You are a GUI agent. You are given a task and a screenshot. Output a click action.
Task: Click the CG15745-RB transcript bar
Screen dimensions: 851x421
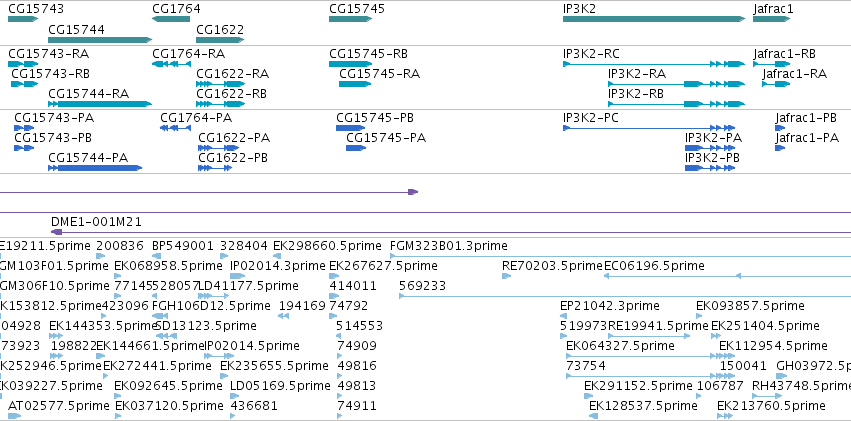(x=351, y=64)
